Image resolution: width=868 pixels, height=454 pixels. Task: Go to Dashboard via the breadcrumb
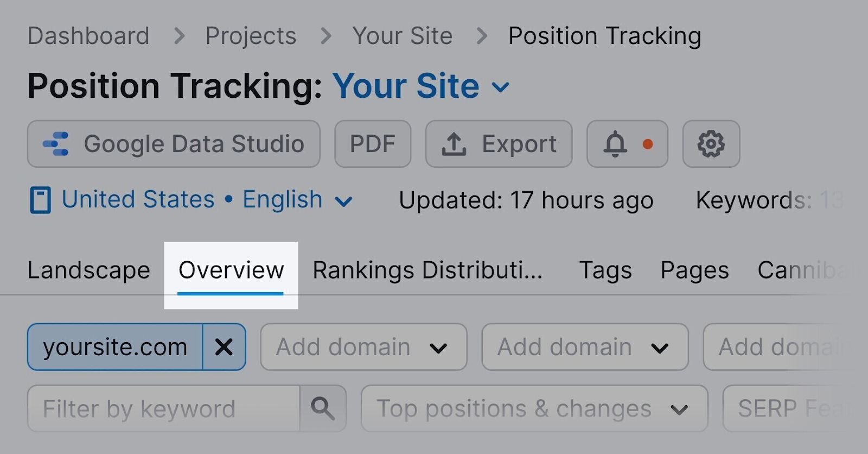click(88, 35)
